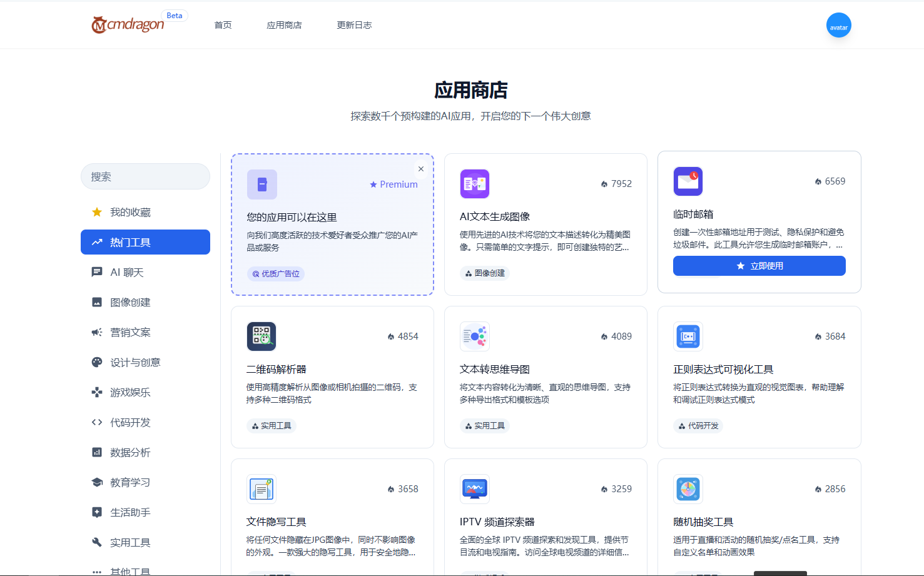The width and height of the screenshot is (924, 576).
Task: Open the 二维码解析器 app thumbnail
Action: pyautogui.click(x=261, y=336)
